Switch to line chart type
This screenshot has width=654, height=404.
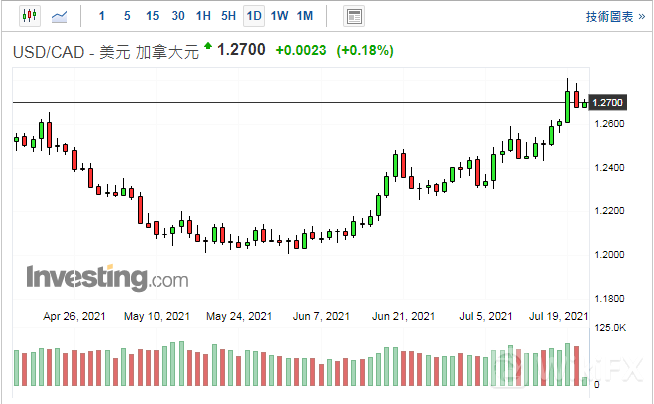(61, 16)
